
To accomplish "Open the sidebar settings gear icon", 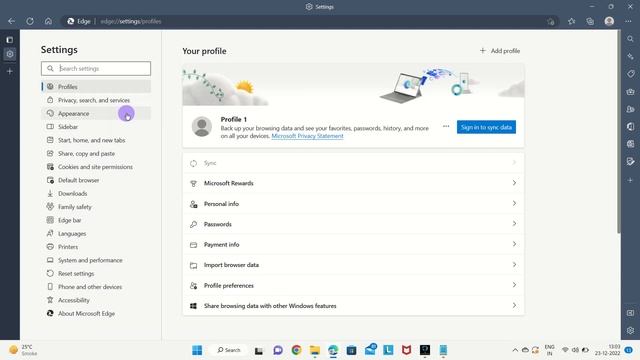I will 630,330.
